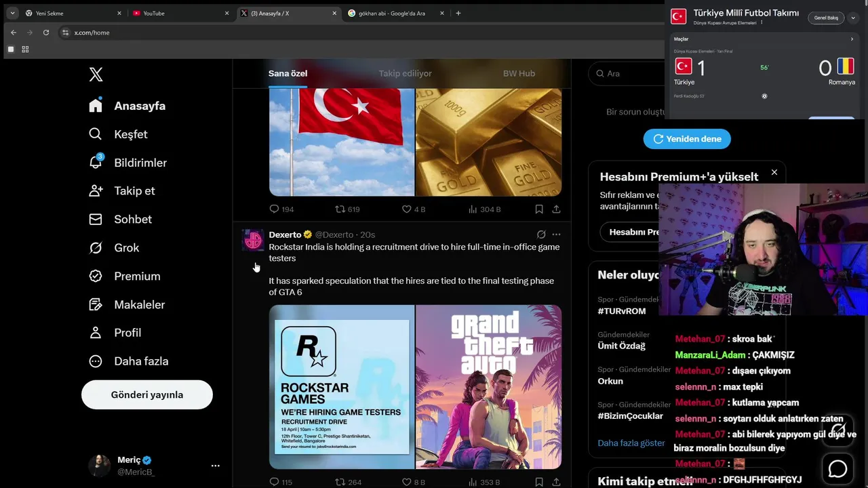This screenshot has width=868, height=488.
Task: Click Daha fazla göster link
Action: (631, 443)
